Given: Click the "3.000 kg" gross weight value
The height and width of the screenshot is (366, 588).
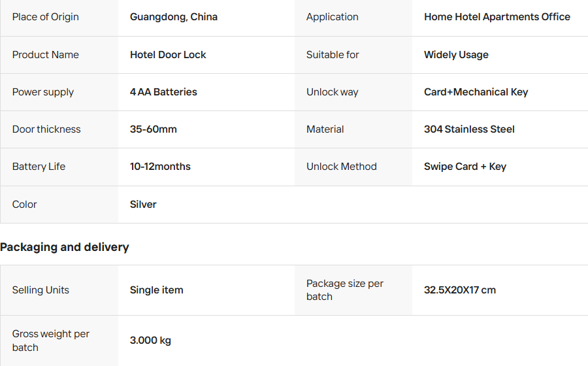Looking at the screenshot, I should 150,341.
